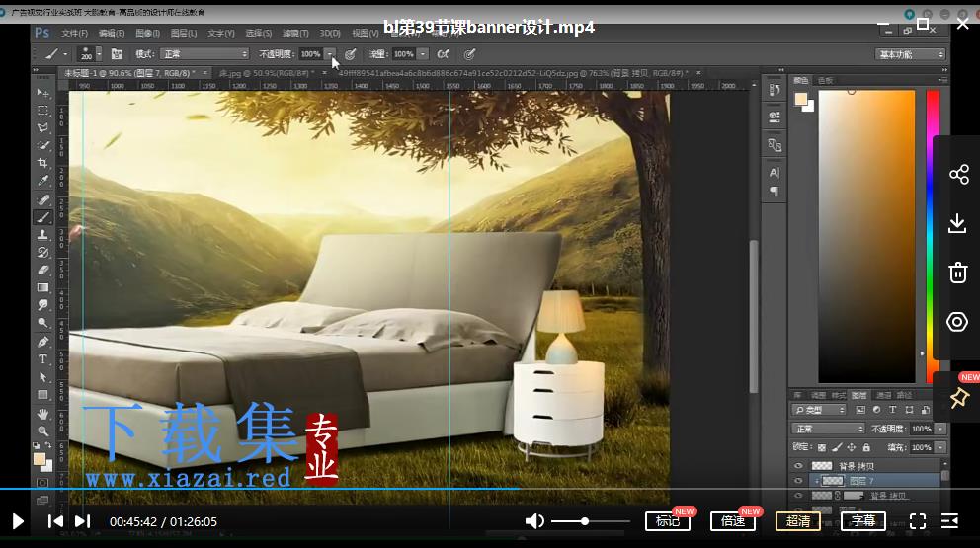Open the 图层(L) menu
980x548 pixels.
[x=184, y=33]
